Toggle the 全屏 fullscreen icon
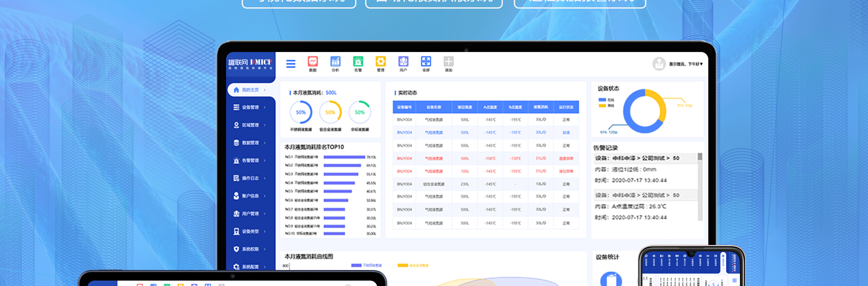 click(426, 61)
